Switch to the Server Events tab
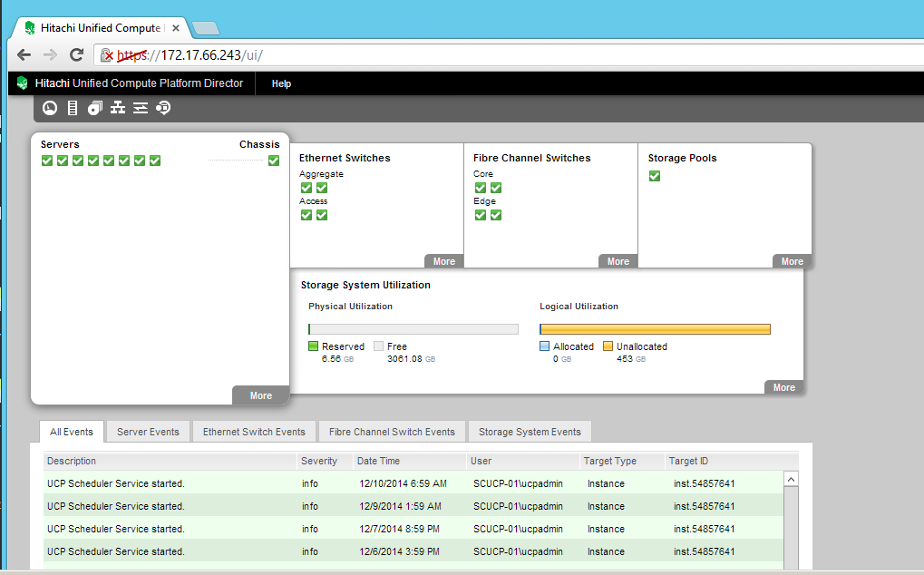 click(148, 432)
